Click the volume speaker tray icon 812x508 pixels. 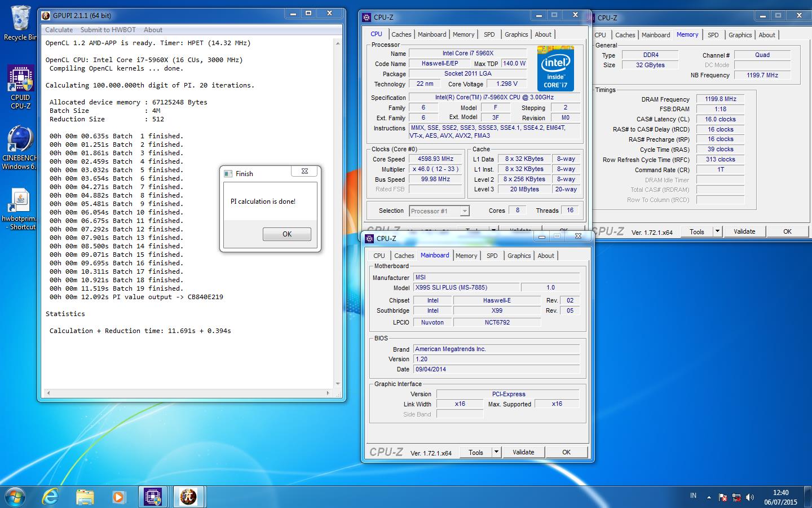[750, 497]
